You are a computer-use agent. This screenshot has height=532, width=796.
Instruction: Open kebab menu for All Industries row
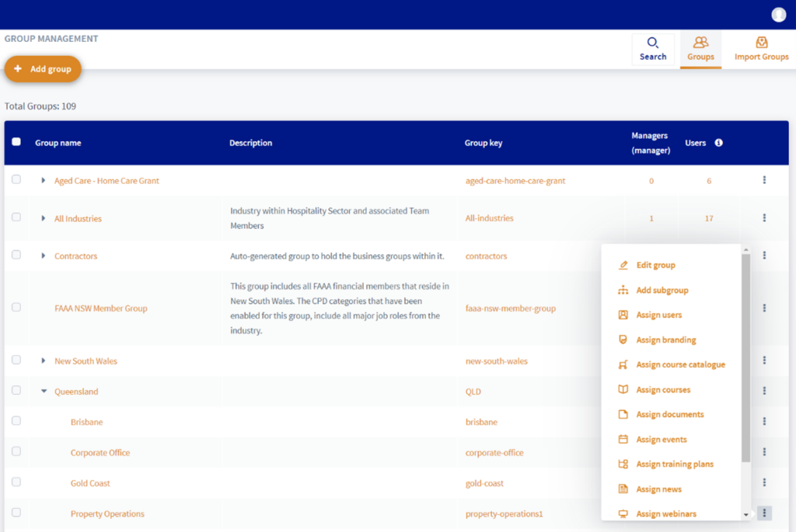pyautogui.click(x=764, y=218)
